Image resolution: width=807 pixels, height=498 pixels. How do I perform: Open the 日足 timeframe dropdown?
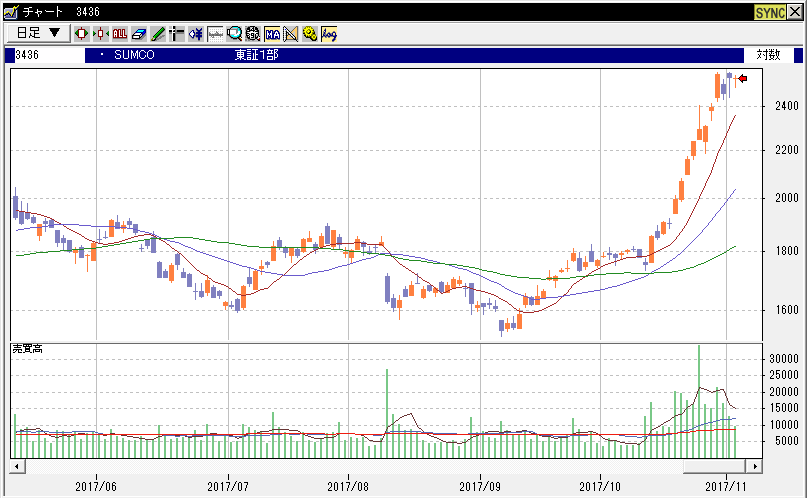point(38,33)
